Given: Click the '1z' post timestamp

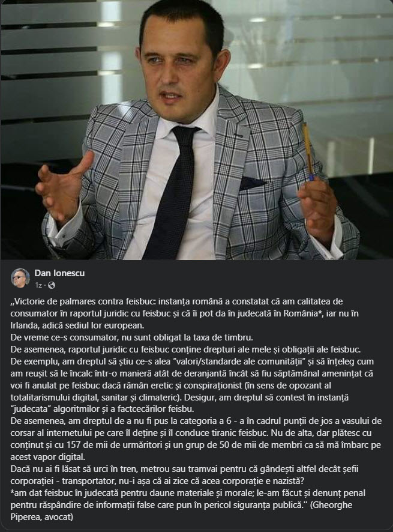Looking at the screenshot, I should pyautogui.click(x=38, y=285).
